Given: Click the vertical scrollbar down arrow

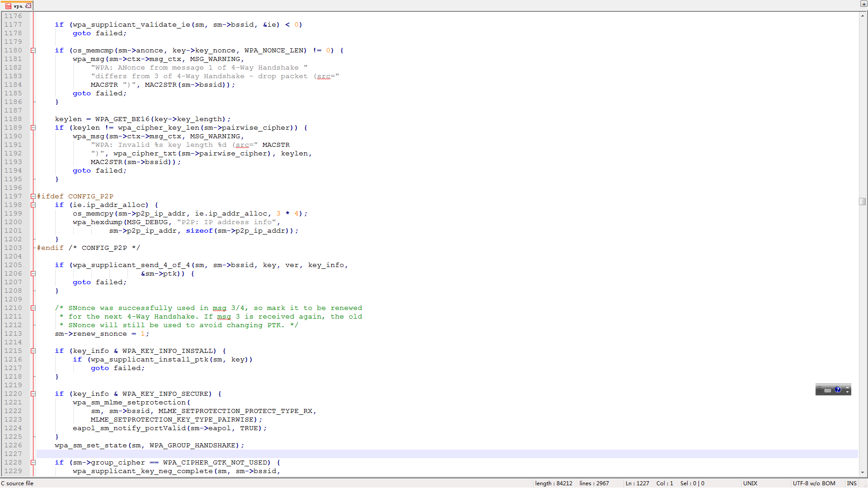Looking at the screenshot, I should [x=863, y=472].
